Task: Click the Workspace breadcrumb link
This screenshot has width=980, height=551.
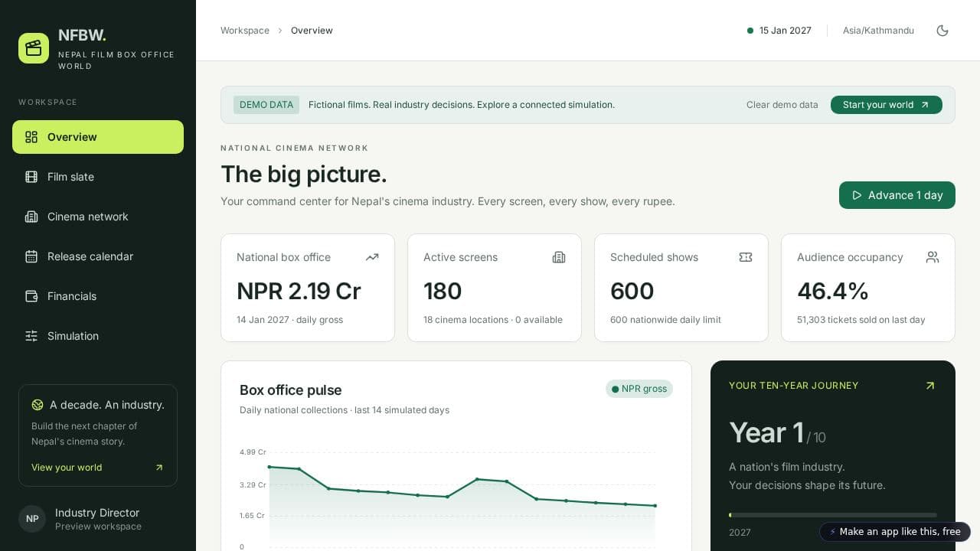Action: click(x=245, y=31)
